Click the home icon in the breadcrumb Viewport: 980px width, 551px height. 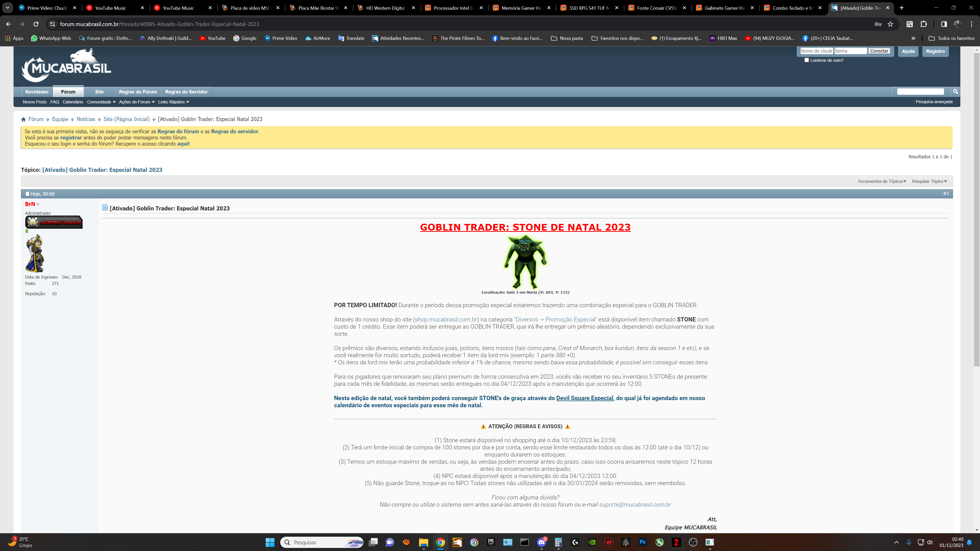pos(23,119)
